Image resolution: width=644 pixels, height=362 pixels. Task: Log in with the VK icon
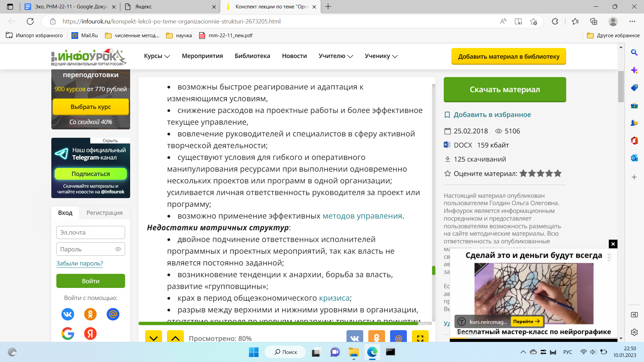point(68,314)
